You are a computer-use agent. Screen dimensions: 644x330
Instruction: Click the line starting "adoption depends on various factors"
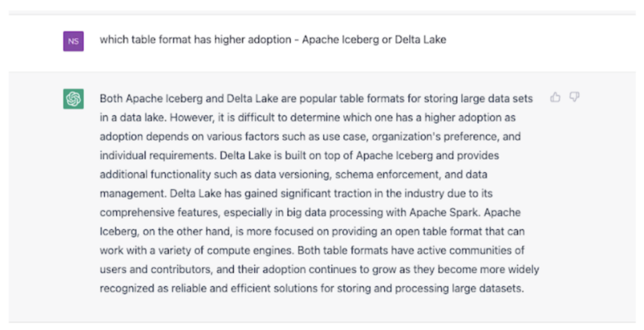tap(310, 137)
